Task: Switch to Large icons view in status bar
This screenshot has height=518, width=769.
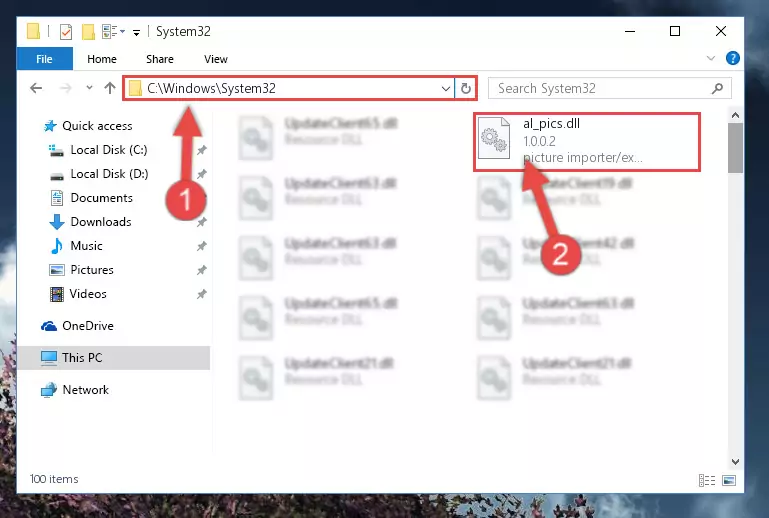Action: click(729, 481)
